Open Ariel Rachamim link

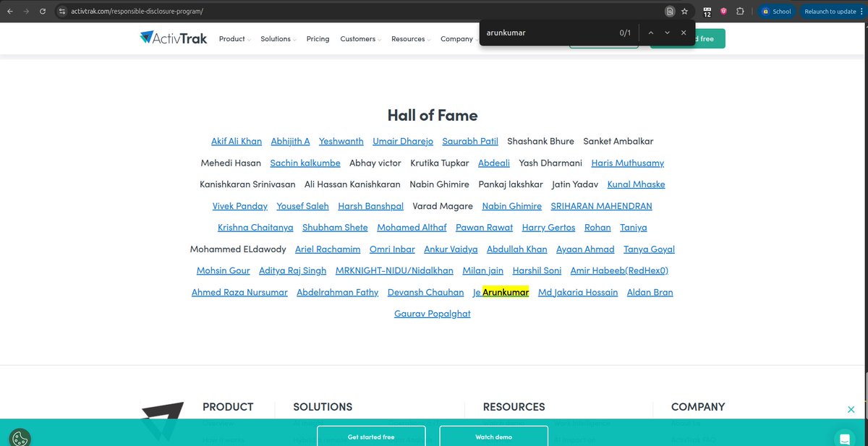tap(328, 249)
